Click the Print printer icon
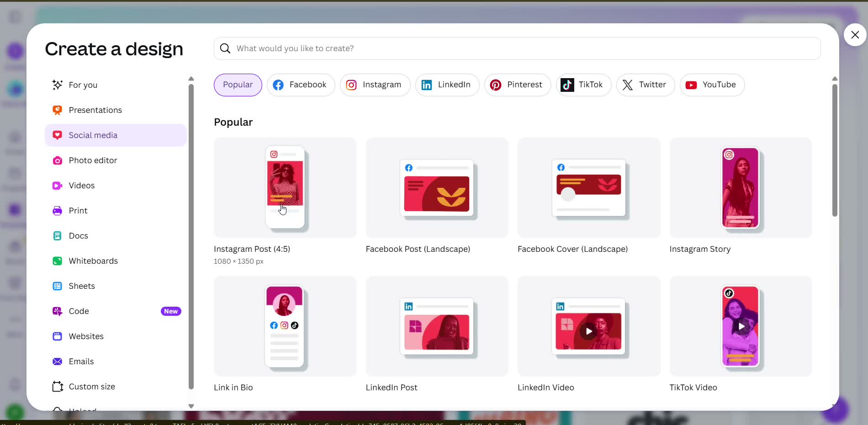 (57, 211)
